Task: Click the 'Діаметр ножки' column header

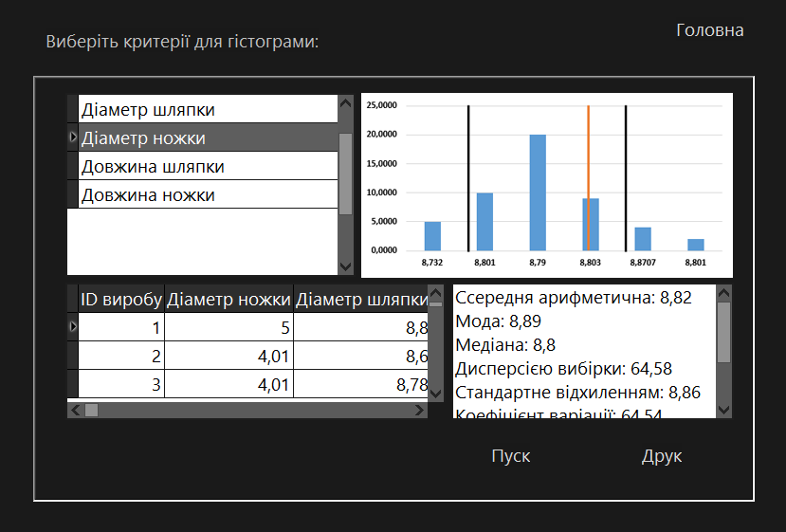Action: tap(228, 300)
